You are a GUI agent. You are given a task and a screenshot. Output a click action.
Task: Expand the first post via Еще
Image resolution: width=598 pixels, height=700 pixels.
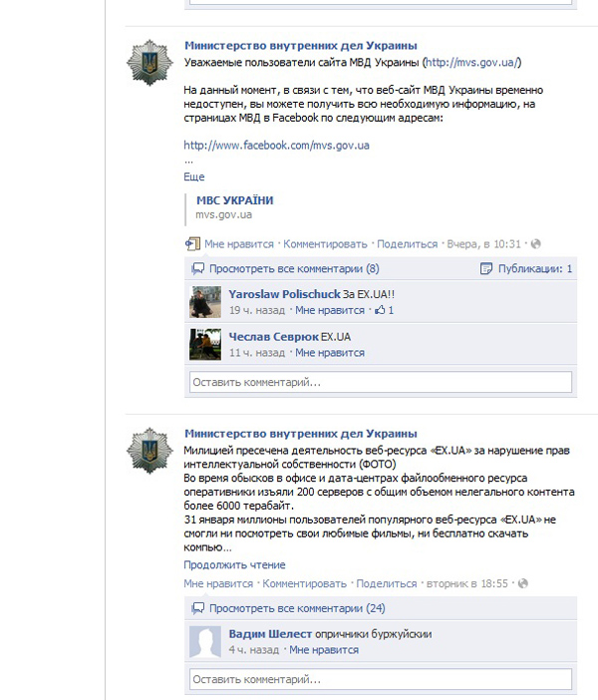click(194, 176)
